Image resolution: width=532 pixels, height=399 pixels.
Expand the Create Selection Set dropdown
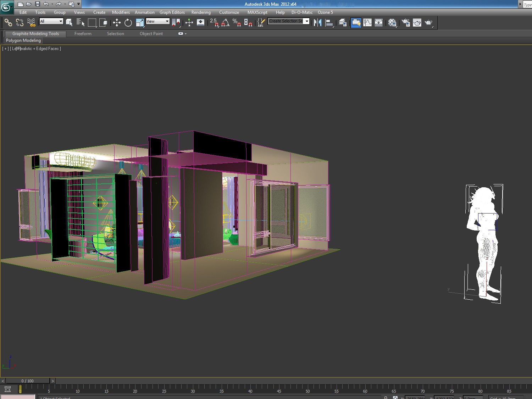[307, 21]
